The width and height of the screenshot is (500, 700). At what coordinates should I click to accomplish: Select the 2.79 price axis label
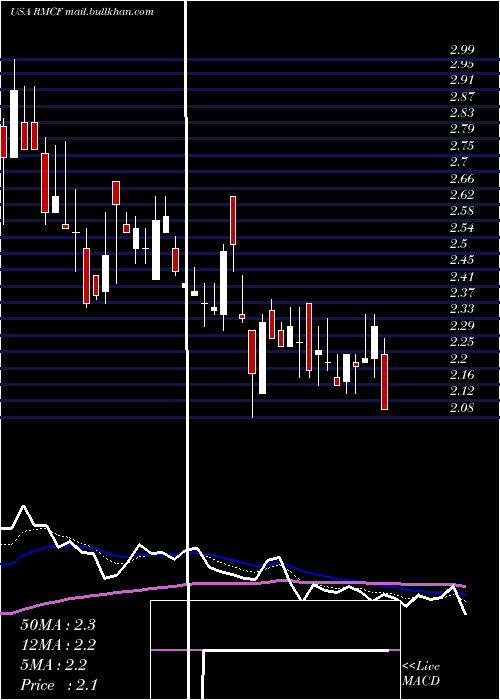point(462,129)
